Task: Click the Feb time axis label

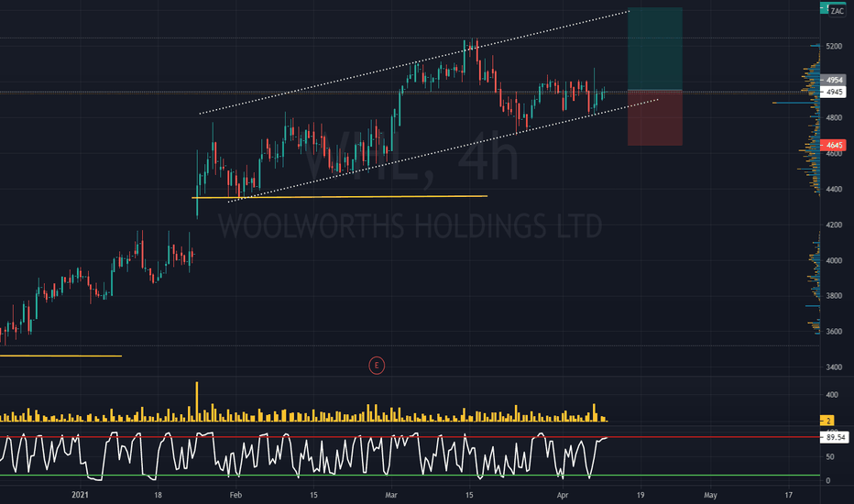Action: pos(235,495)
